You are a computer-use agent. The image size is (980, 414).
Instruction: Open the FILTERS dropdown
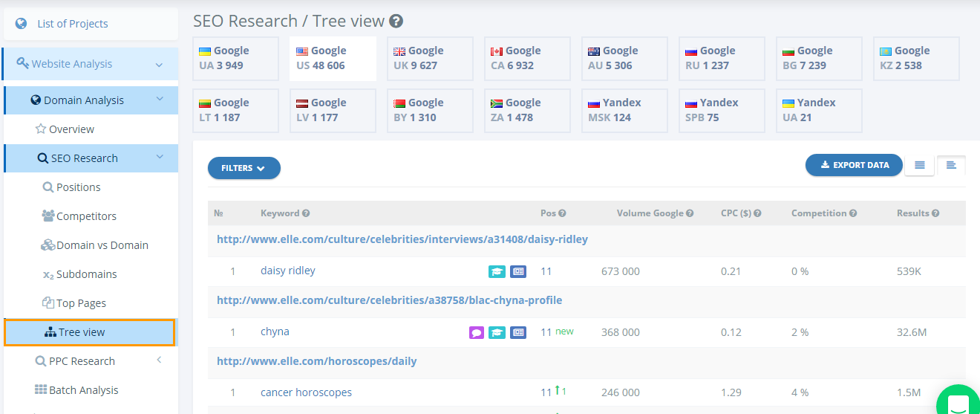[x=244, y=168]
